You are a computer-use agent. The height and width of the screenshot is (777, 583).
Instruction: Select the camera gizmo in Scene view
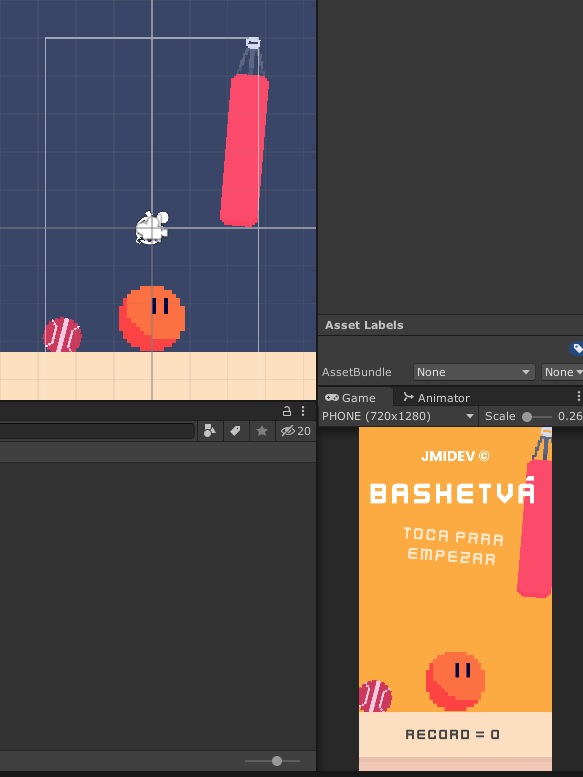click(152, 227)
